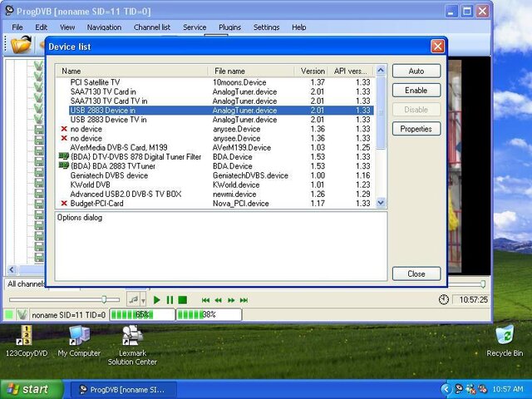Open the Edit menu
The width and height of the screenshot is (532, 399).
[x=41, y=27]
